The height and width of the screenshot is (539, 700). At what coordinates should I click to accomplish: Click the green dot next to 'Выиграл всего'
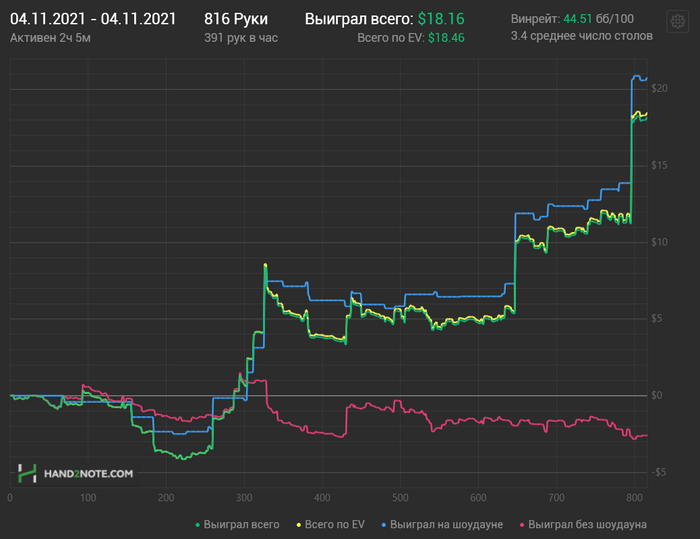[198, 525]
